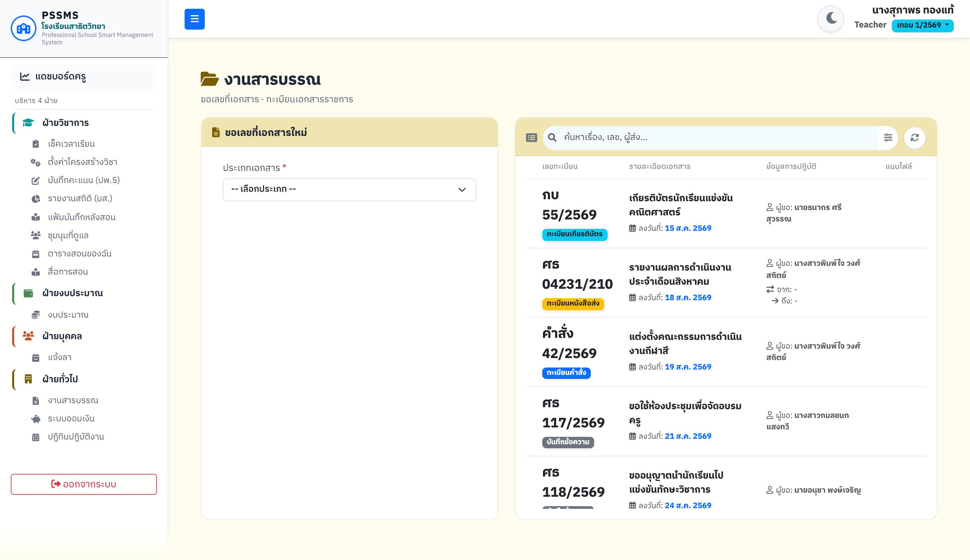Click the ทะเบียนคำสั่ง blue badge

tap(566, 373)
